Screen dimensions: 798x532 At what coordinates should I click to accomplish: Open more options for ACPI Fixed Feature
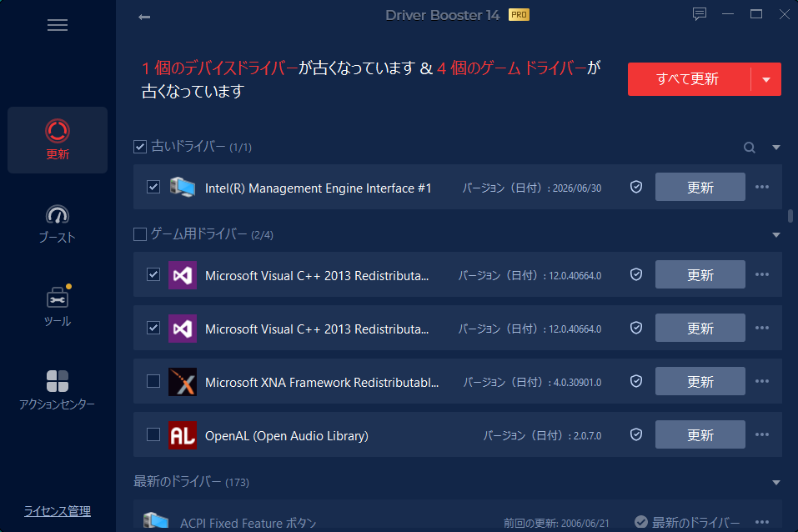(762, 522)
